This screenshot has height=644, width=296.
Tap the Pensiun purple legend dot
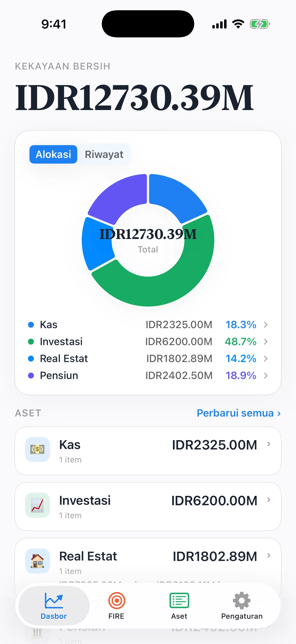[31, 375]
